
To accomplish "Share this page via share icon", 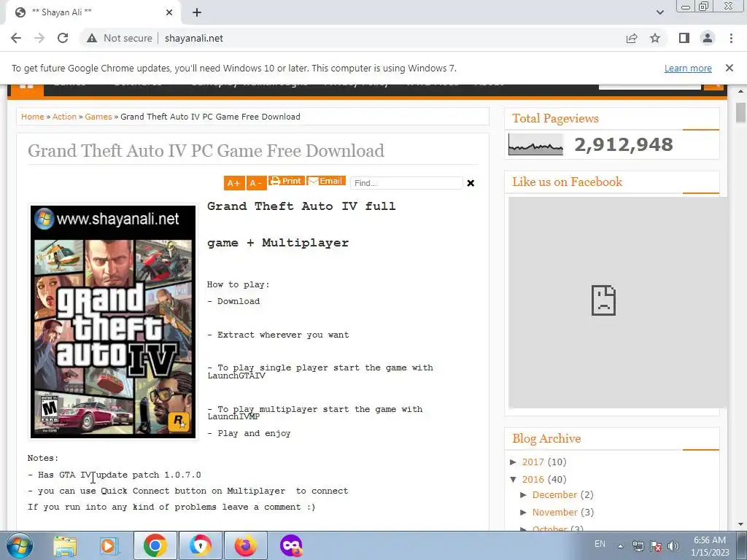I will click(x=632, y=38).
